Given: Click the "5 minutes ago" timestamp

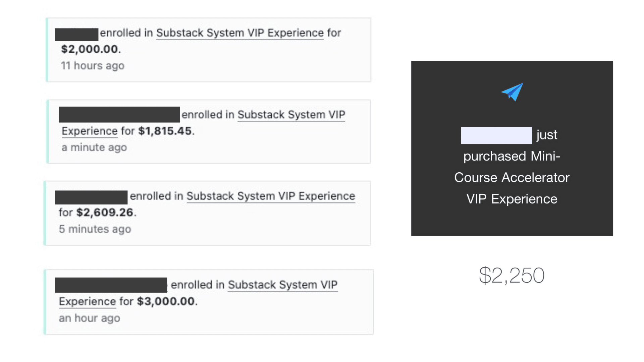Looking at the screenshot, I should (95, 229).
